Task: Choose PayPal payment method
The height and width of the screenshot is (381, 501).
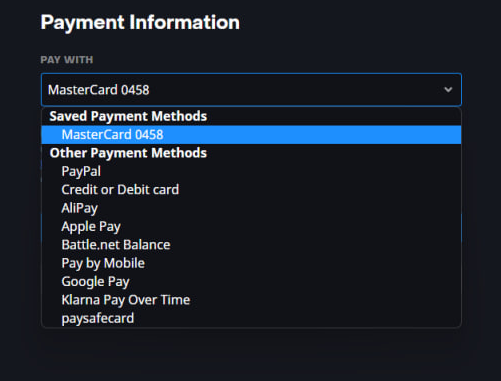Action: [x=251, y=171]
